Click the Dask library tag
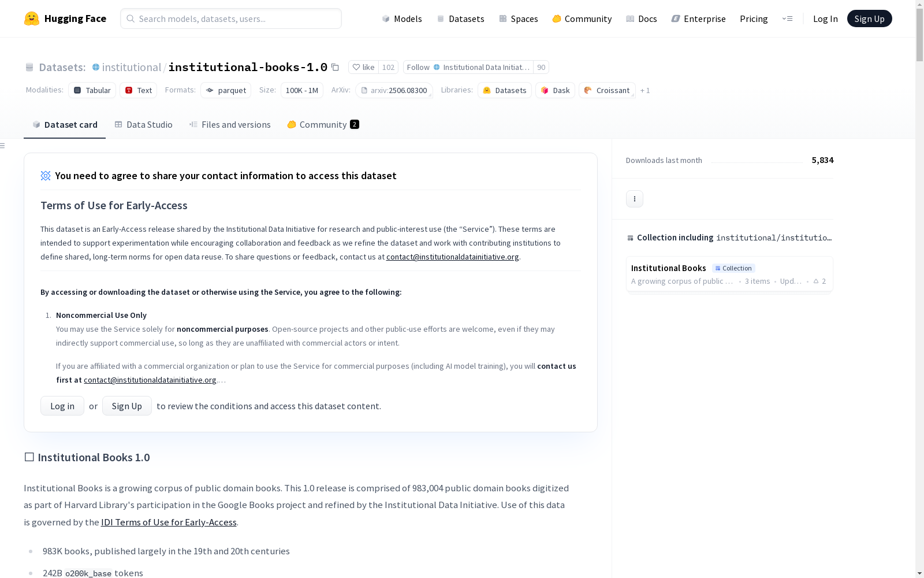This screenshot has height=578, width=924. pos(555,90)
